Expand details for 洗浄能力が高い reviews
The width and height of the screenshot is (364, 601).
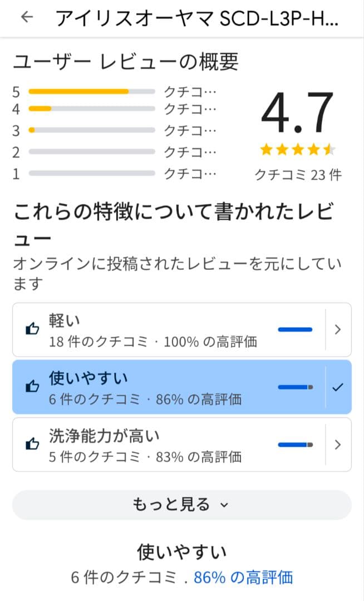[x=338, y=444]
